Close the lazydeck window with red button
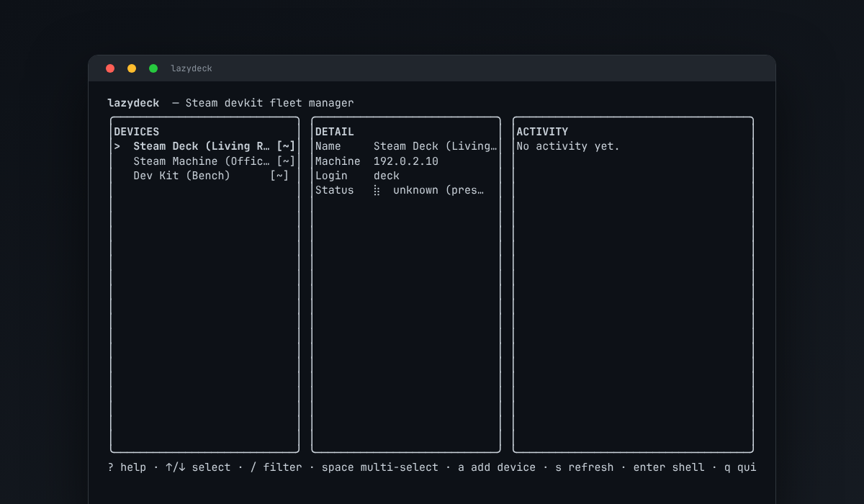864x504 pixels. coord(110,68)
